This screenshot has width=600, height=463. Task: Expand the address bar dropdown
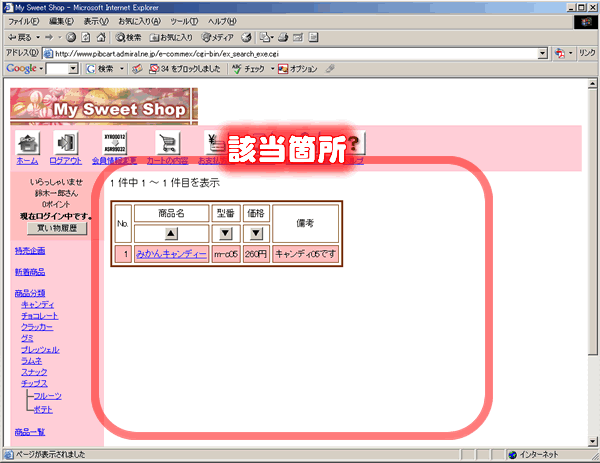[x=543, y=54]
